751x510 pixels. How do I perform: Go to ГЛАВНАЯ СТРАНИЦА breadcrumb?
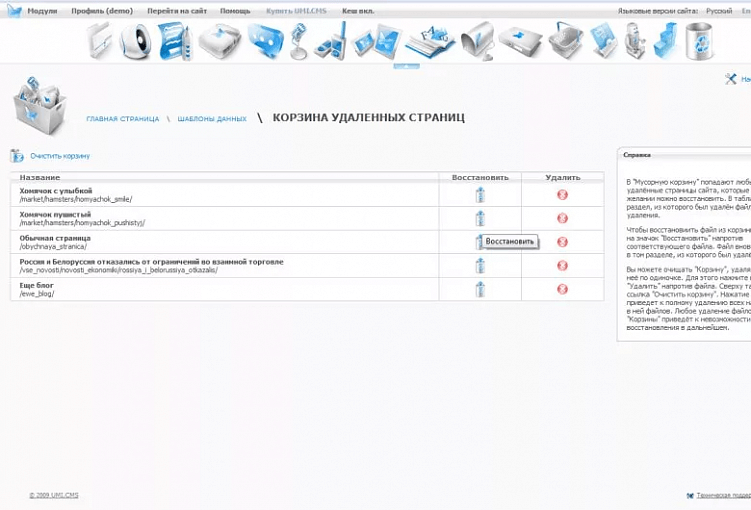(x=123, y=119)
